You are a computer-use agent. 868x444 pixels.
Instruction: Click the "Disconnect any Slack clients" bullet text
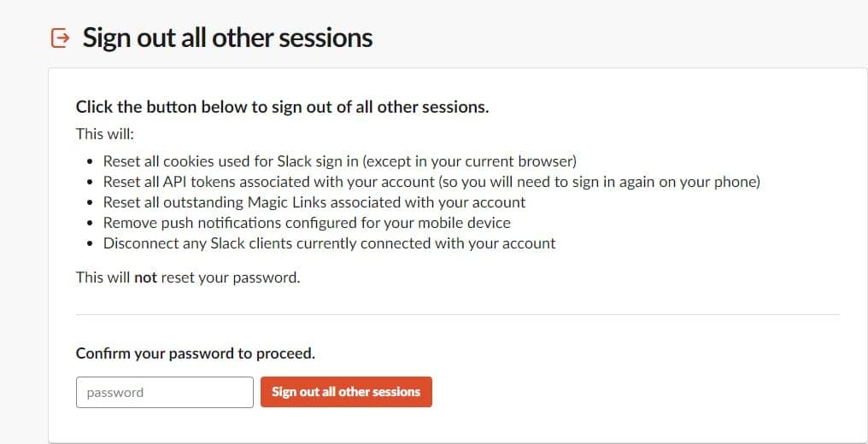tap(329, 243)
